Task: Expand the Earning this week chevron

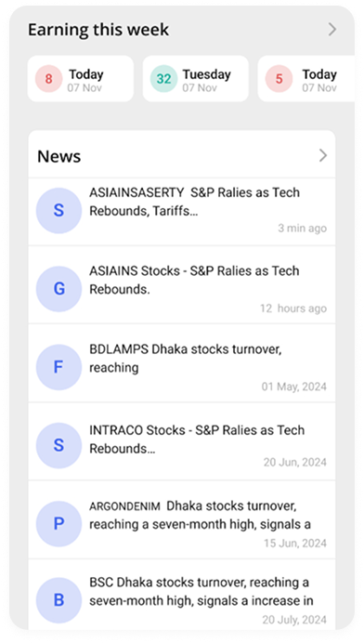Action: click(x=332, y=30)
